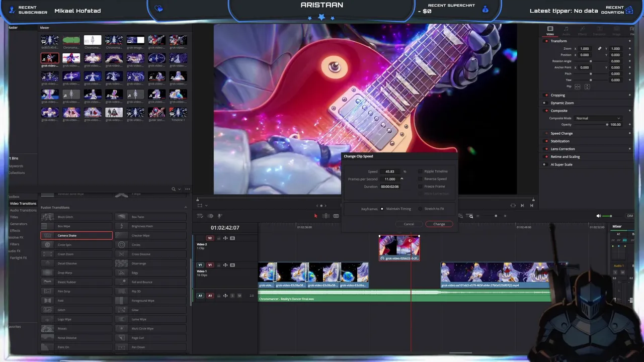Select Maintain Timing keyframes option
Screen dimensions: 644x362
(x=382, y=209)
